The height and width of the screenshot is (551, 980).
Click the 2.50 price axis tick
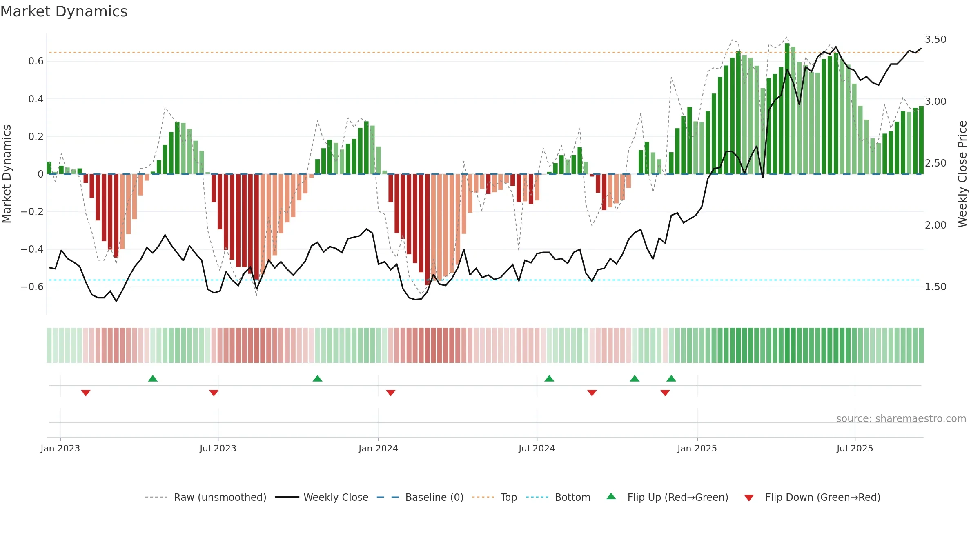tap(935, 163)
